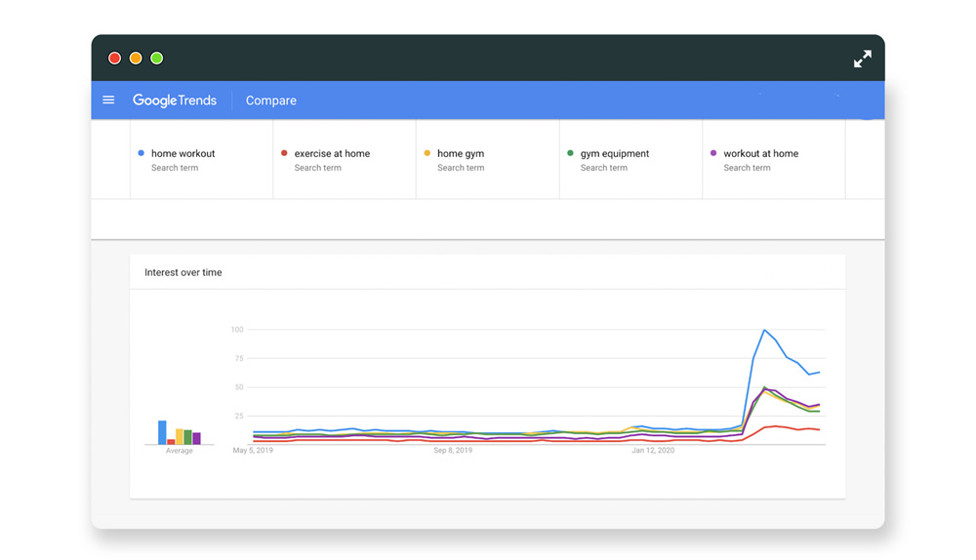Open the Compare section in header
976x560 pixels.
[x=270, y=100]
